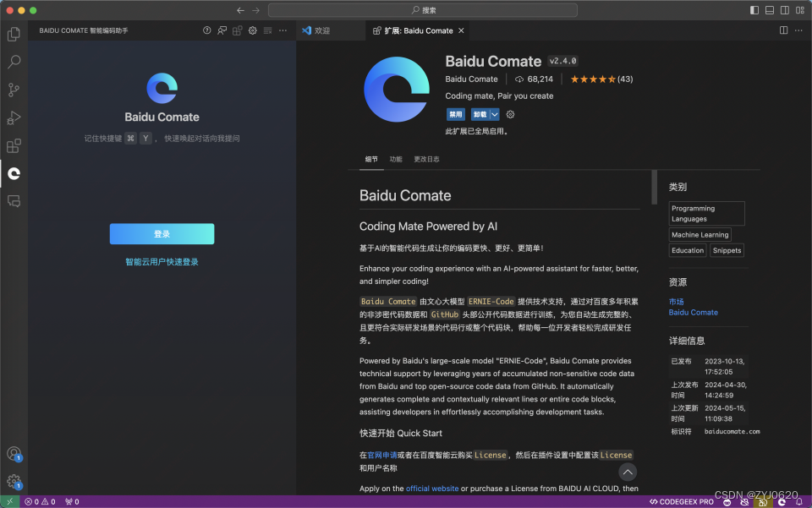
Task: Open errors and warnings in status bar
Action: (40, 502)
